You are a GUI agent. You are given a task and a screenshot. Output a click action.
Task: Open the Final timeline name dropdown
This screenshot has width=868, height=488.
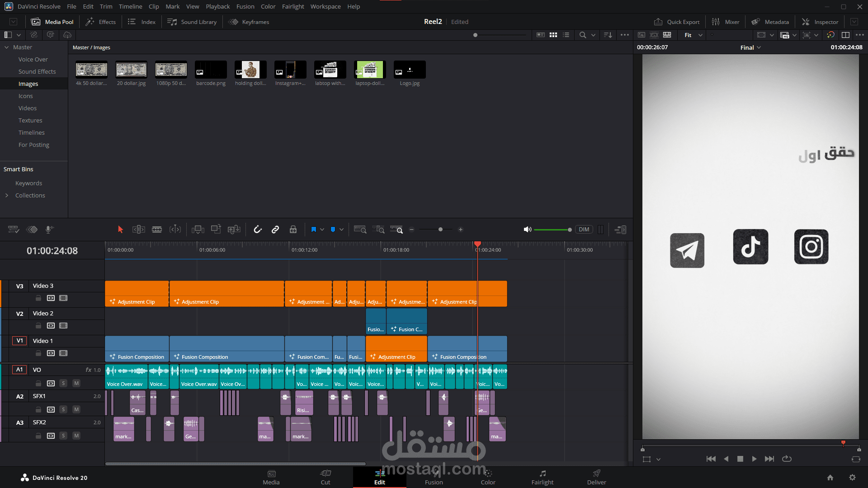[750, 47]
